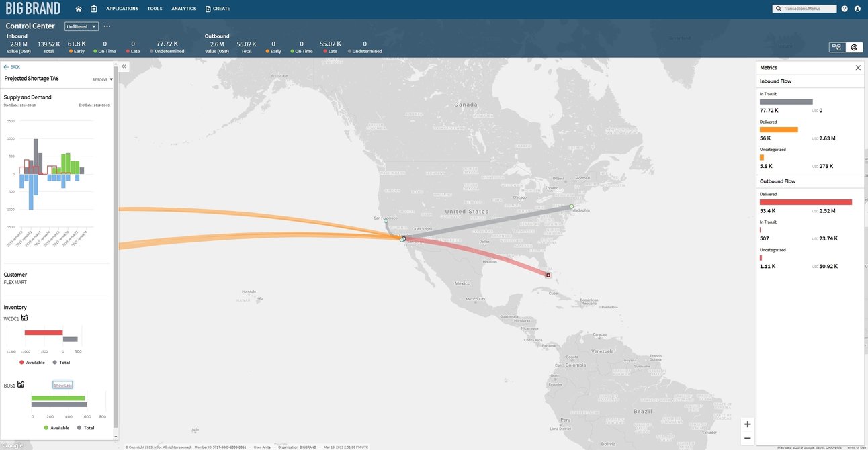Toggle BOS1 Total legend item
The image size is (868, 450).
[x=85, y=428]
